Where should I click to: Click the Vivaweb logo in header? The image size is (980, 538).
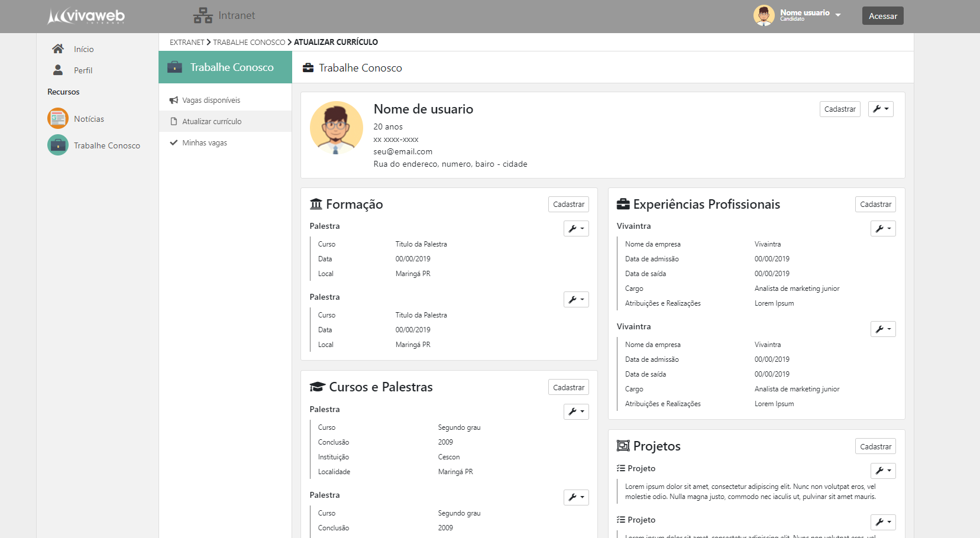[x=86, y=16]
